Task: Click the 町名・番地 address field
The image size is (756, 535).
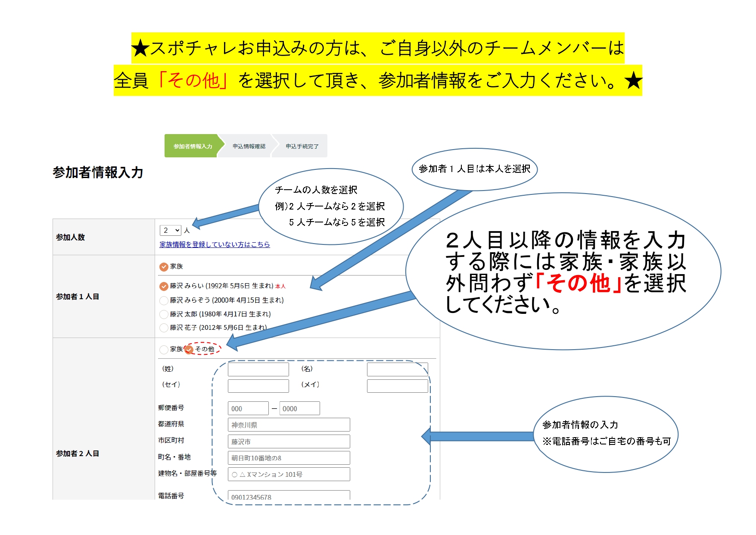Action: tap(289, 458)
